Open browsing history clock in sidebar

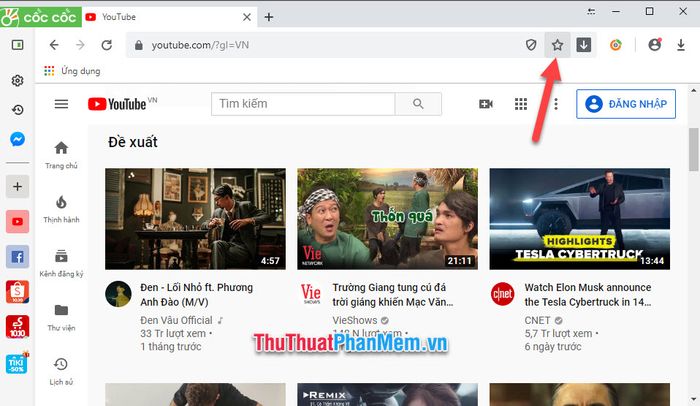click(x=17, y=110)
